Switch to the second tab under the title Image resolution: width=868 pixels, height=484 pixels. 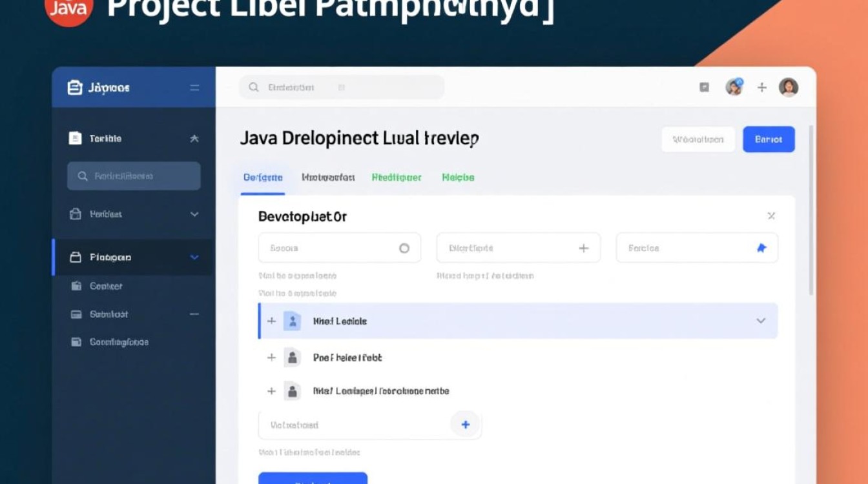(328, 177)
